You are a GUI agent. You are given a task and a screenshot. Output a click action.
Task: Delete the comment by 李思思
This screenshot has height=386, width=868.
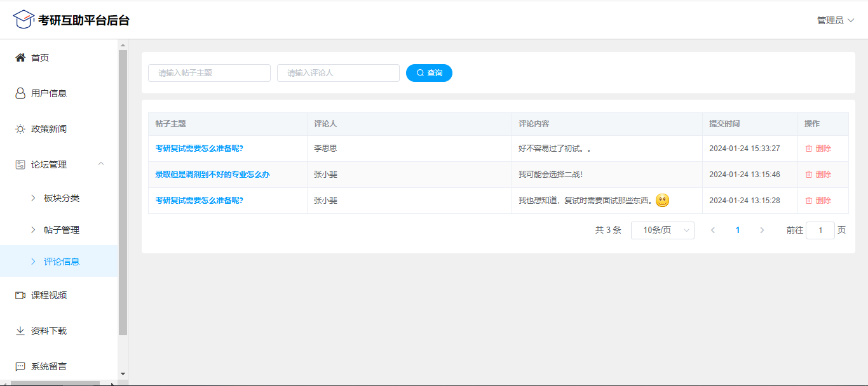(x=818, y=149)
